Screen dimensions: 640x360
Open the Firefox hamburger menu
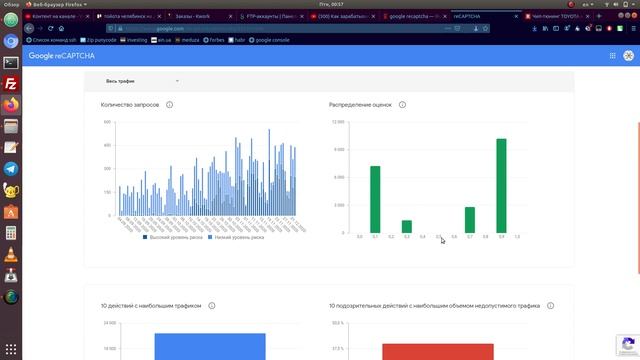pos(633,29)
